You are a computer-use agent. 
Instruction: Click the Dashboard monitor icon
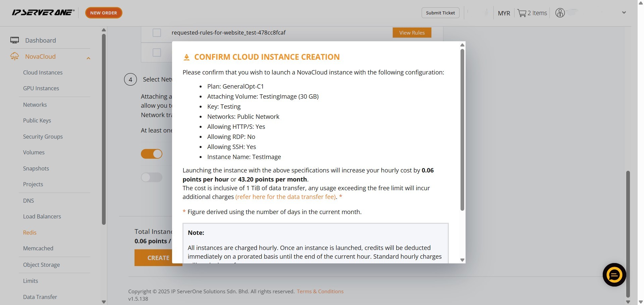(x=14, y=40)
